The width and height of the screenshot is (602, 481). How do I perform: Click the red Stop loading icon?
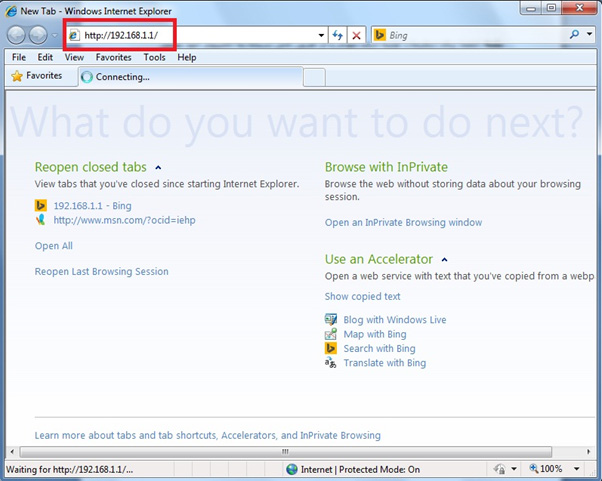pyautogui.click(x=356, y=35)
